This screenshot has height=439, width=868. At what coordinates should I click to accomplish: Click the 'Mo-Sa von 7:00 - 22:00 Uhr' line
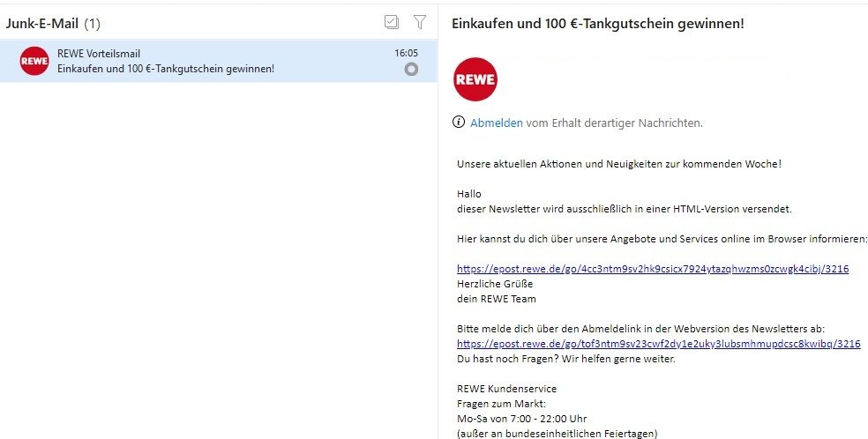(521, 419)
